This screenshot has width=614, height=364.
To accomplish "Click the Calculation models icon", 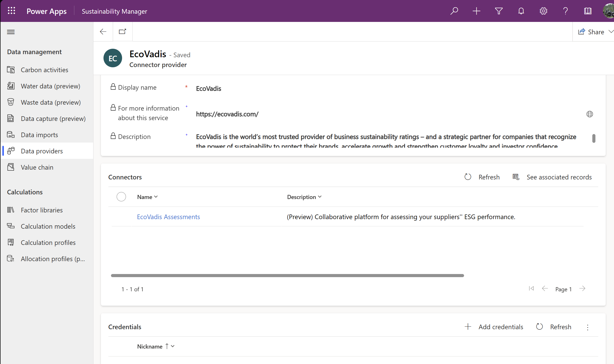I will pos(11,226).
